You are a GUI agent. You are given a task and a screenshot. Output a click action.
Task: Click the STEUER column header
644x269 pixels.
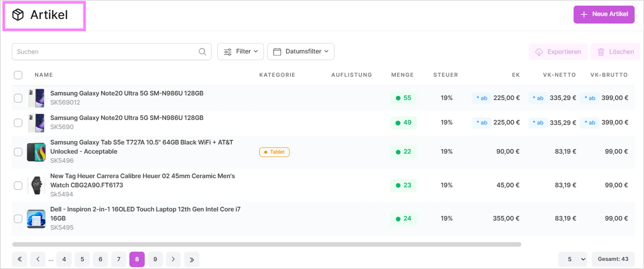pyautogui.click(x=445, y=75)
